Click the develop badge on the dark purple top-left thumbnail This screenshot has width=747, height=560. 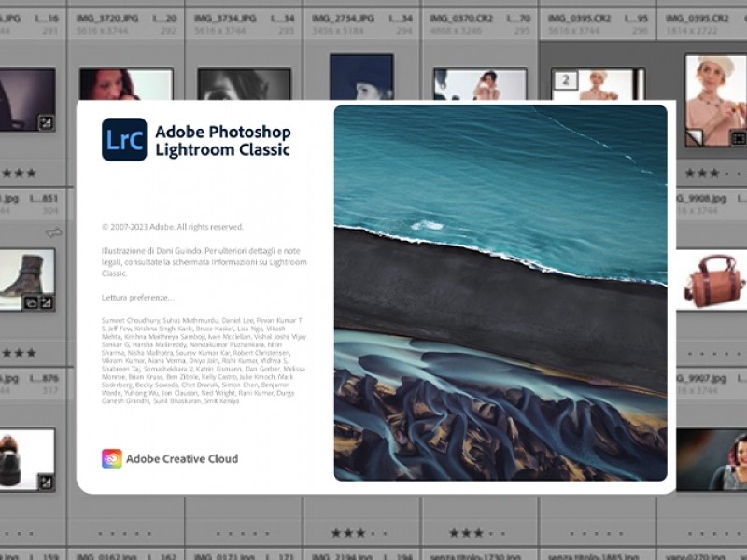(x=46, y=122)
